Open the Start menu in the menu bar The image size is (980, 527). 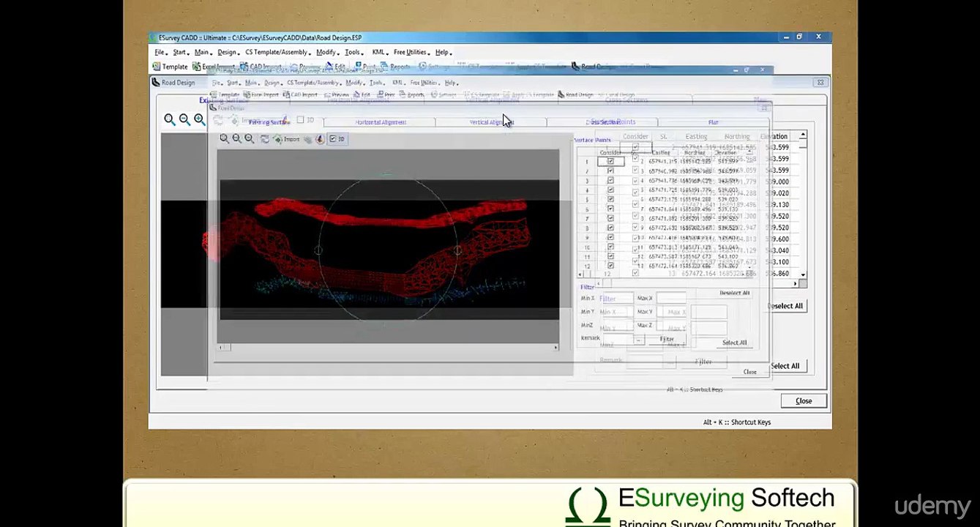[x=180, y=53]
